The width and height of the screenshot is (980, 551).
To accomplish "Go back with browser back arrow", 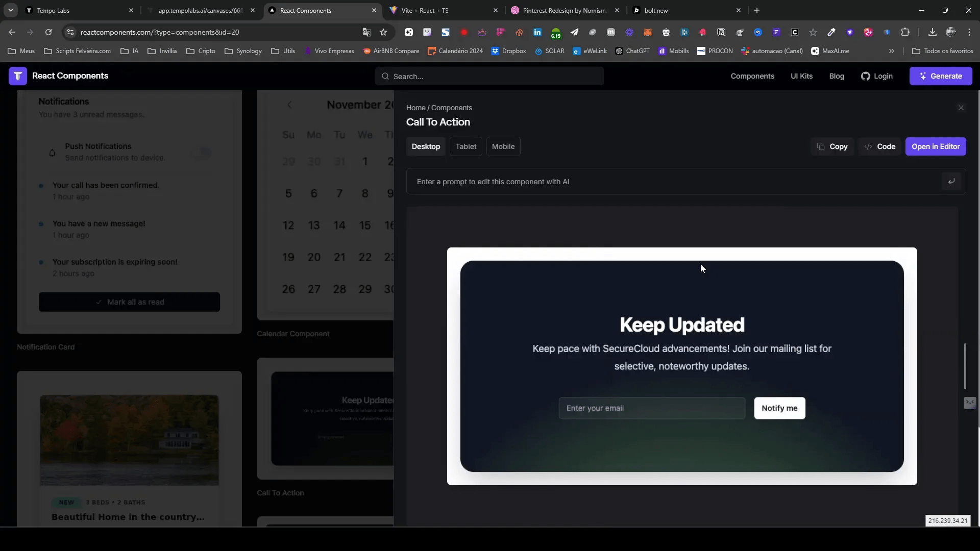I will pyautogui.click(x=12, y=32).
